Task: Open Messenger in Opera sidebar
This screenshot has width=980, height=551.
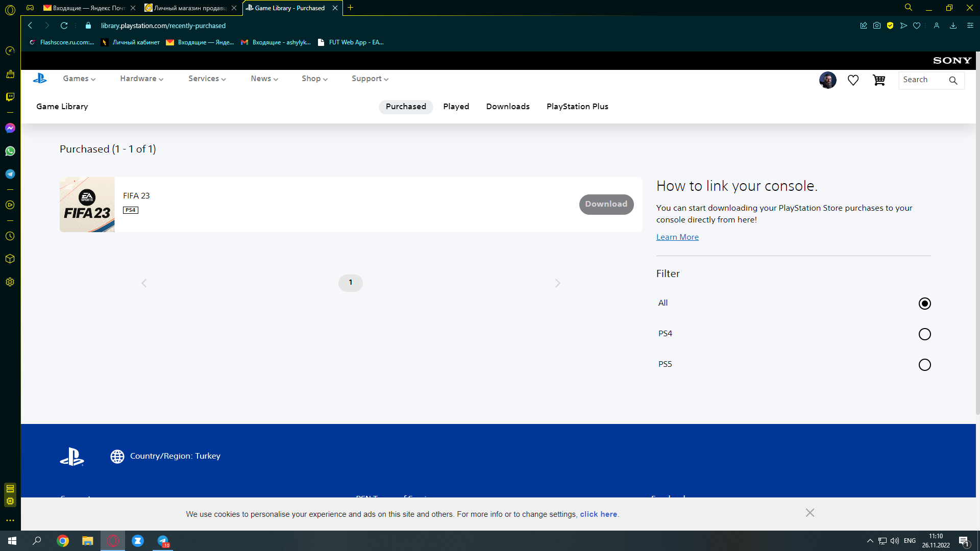Action: (10, 128)
